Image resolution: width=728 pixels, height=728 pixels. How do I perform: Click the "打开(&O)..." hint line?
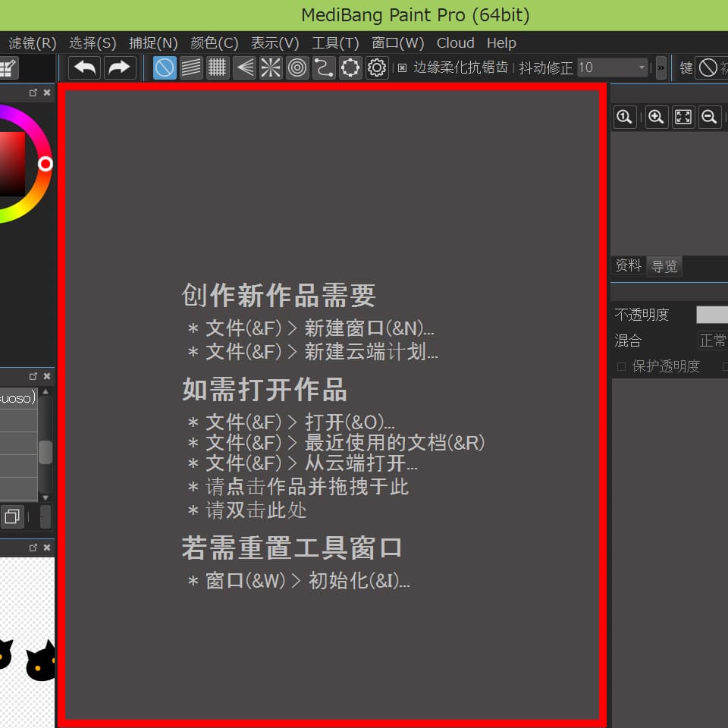[350, 422]
